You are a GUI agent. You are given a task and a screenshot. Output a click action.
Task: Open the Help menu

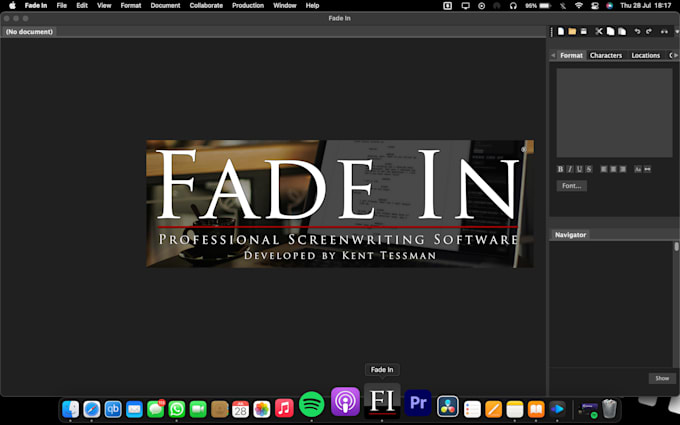pos(312,6)
